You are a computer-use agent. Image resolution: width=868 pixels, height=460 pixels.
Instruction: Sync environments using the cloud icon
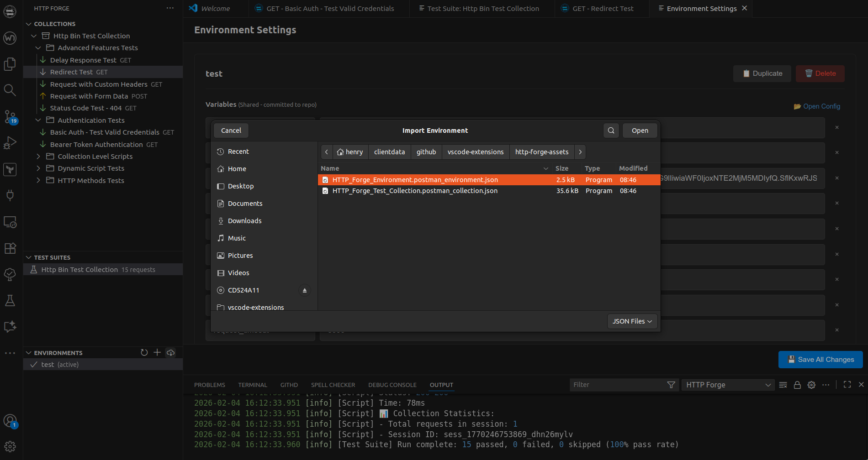coord(170,352)
